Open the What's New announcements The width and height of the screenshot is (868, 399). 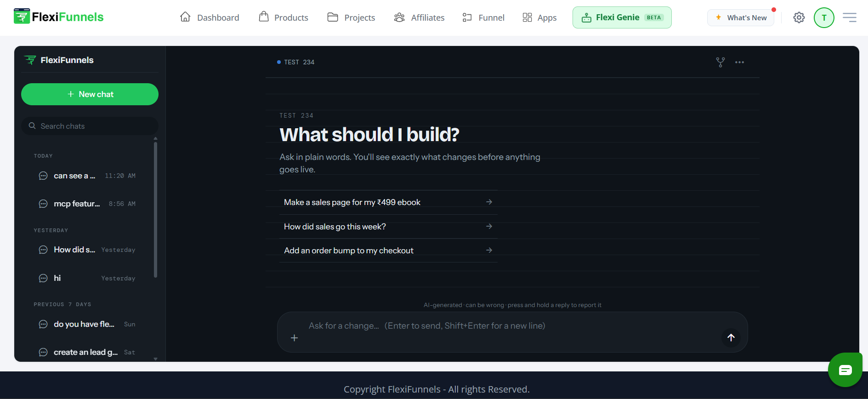click(741, 17)
